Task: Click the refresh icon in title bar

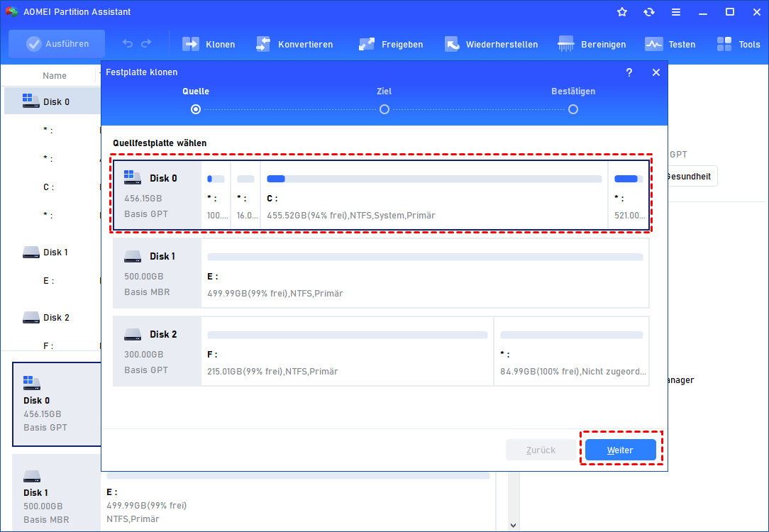Action: point(649,12)
